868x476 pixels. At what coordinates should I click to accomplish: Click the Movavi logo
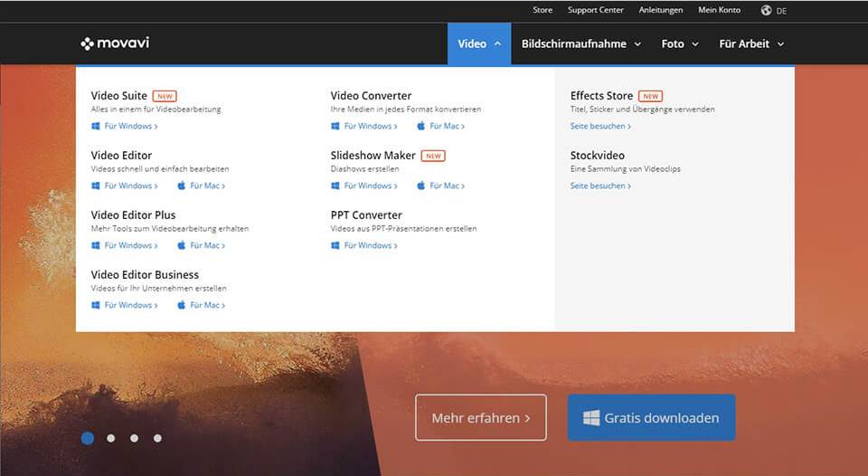tap(115, 43)
